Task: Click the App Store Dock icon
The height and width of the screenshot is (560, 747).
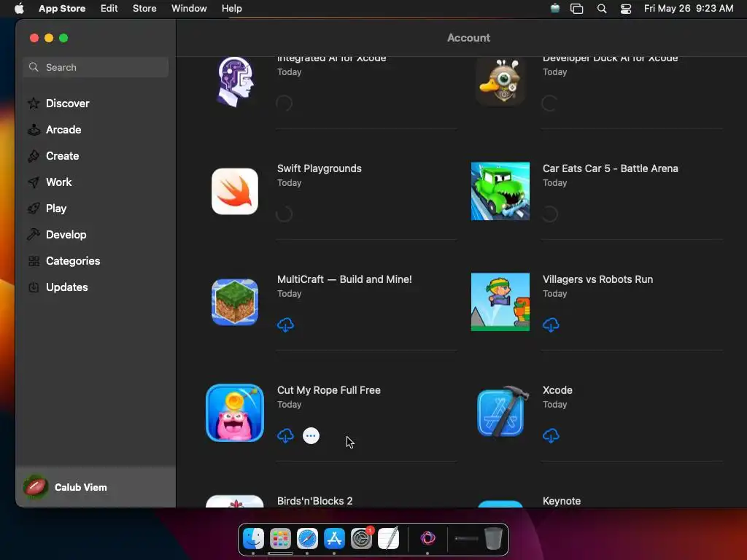Action: (334, 539)
